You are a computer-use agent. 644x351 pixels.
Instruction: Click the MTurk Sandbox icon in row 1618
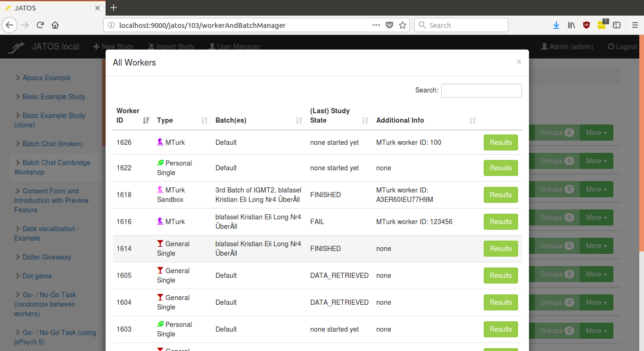click(x=160, y=190)
